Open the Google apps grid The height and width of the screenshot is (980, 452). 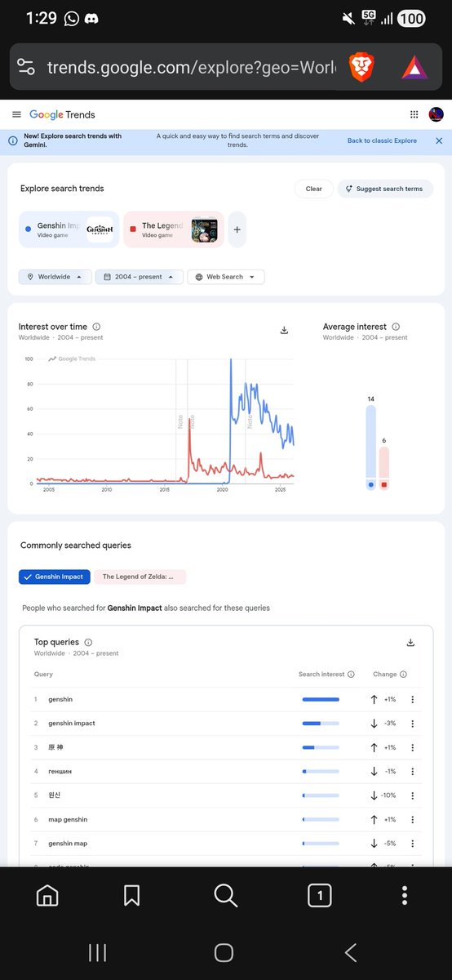(x=414, y=115)
